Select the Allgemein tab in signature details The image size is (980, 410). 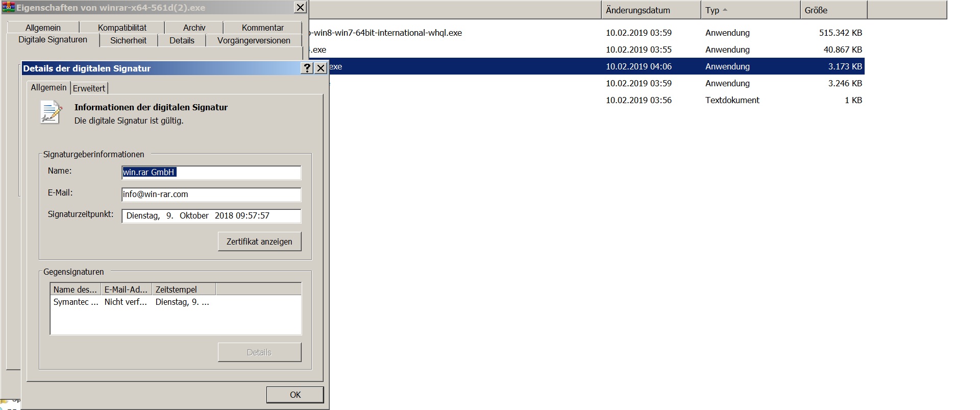pos(48,87)
